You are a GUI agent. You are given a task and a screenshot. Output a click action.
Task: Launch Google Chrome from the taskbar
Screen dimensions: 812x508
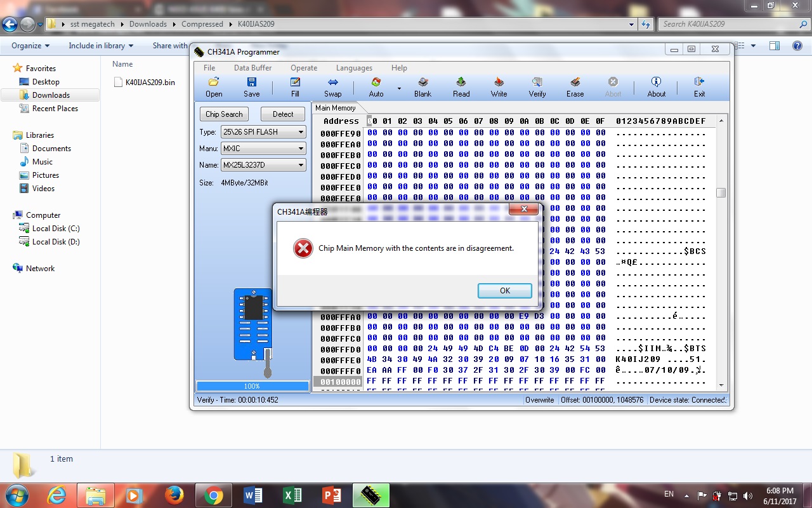(213, 495)
